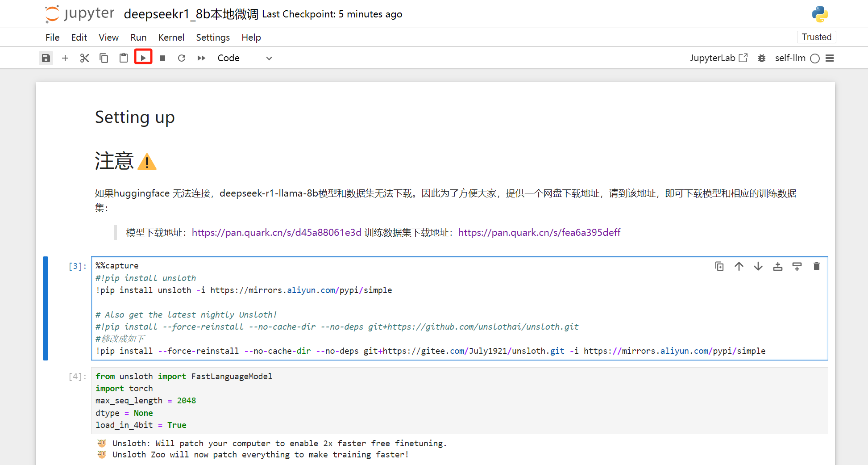
Task: Check the kernel status circle indicator
Action: (815, 59)
